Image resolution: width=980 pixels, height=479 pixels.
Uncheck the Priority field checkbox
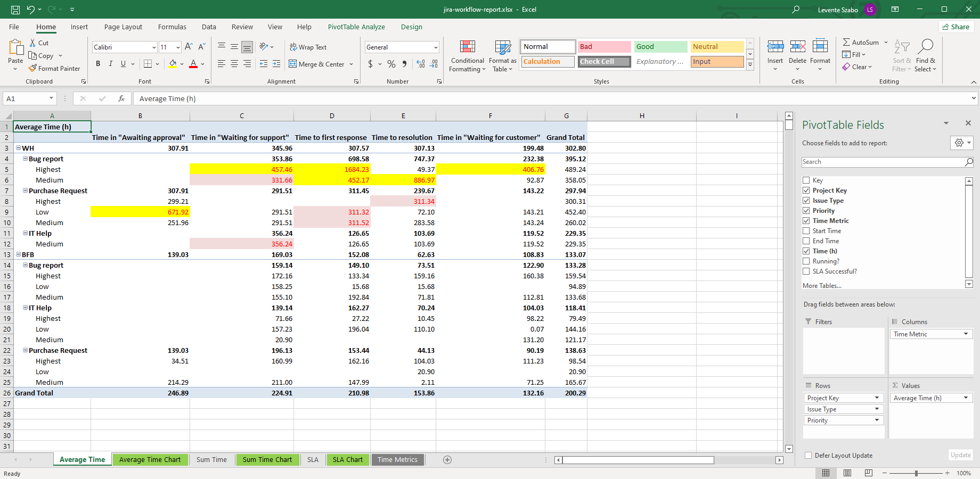[x=806, y=211]
